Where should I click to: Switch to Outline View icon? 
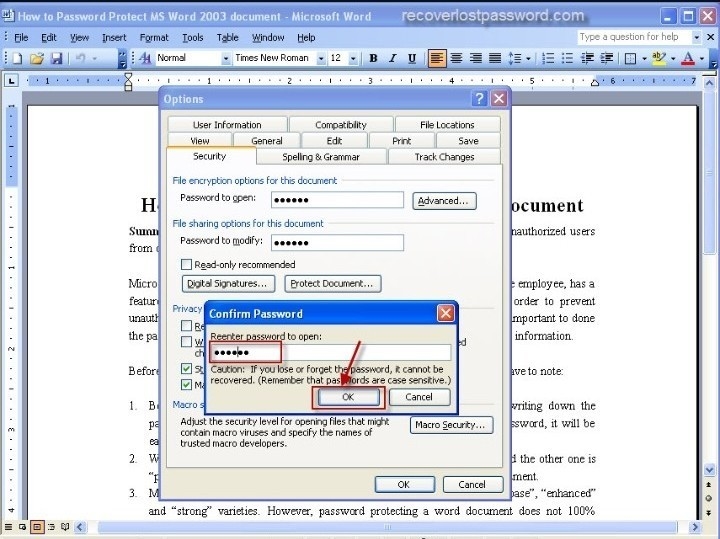(51, 527)
